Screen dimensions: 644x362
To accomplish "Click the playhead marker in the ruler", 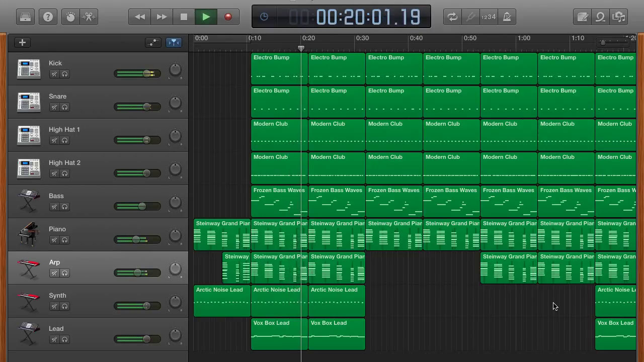I will click(x=301, y=48).
